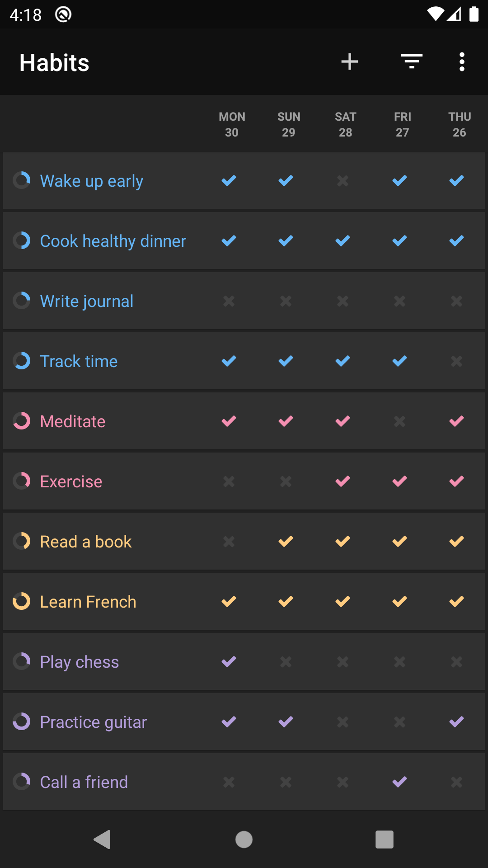The height and width of the screenshot is (868, 488).
Task: Uncheck Cook healthy dinner on Thursday 26
Action: click(457, 241)
